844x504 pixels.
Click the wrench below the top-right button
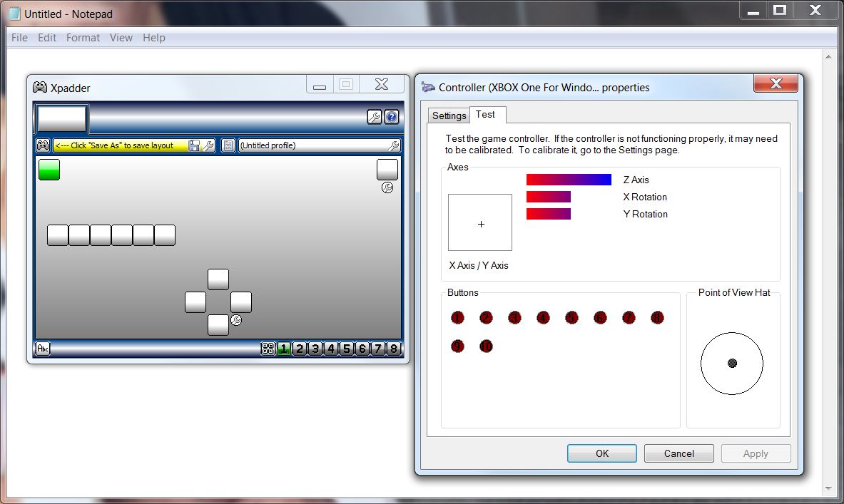(387, 187)
